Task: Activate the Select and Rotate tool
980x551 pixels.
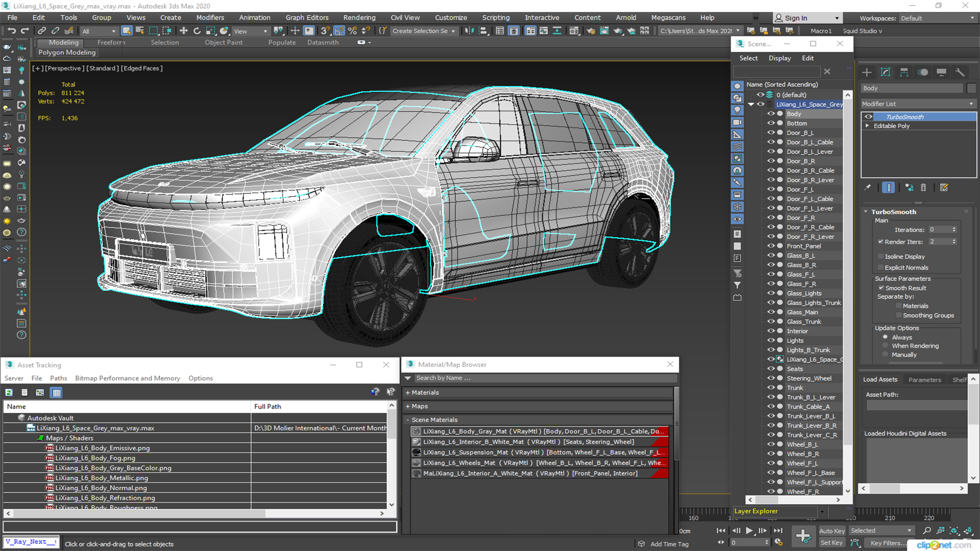Action: [x=197, y=31]
